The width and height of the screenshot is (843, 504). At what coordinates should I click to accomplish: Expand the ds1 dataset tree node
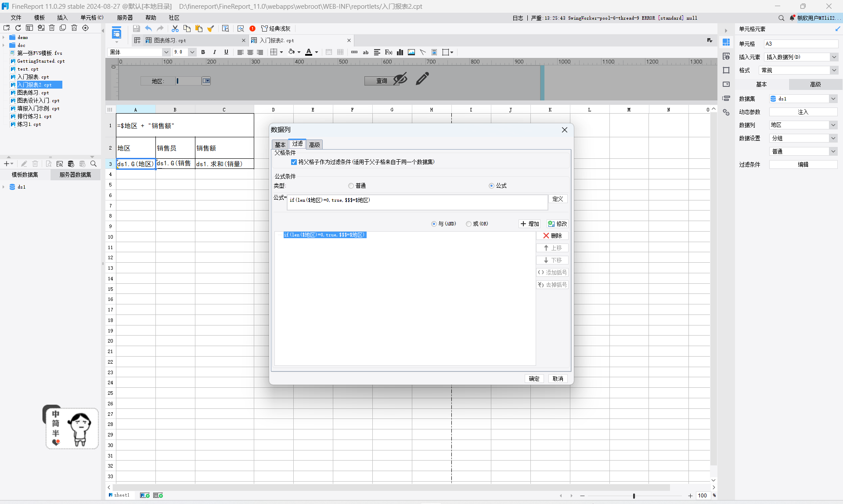click(4, 187)
